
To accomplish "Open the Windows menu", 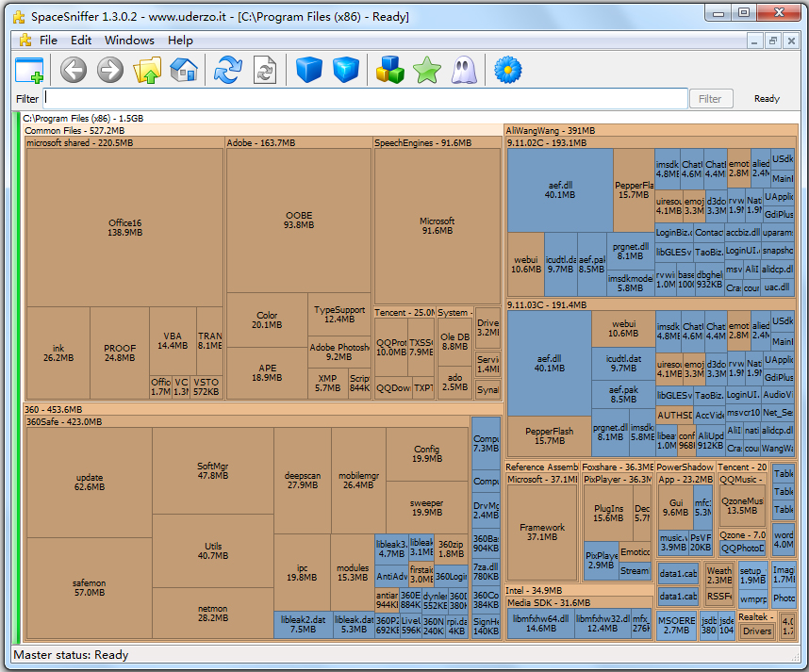I will click(129, 41).
